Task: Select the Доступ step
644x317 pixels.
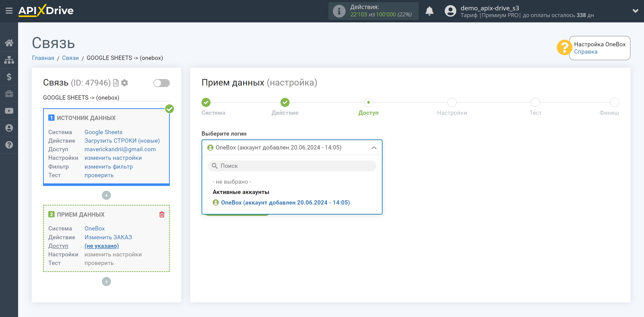Action: coord(369,102)
